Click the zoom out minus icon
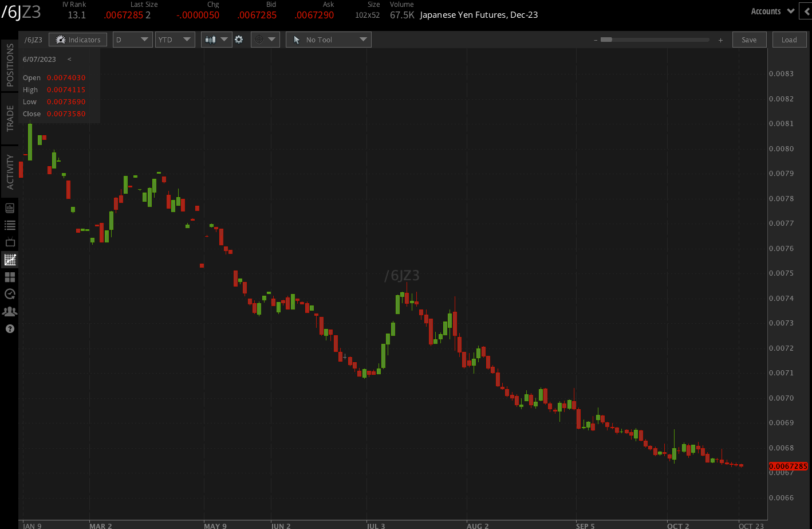This screenshot has width=812, height=529. [596, 40]
